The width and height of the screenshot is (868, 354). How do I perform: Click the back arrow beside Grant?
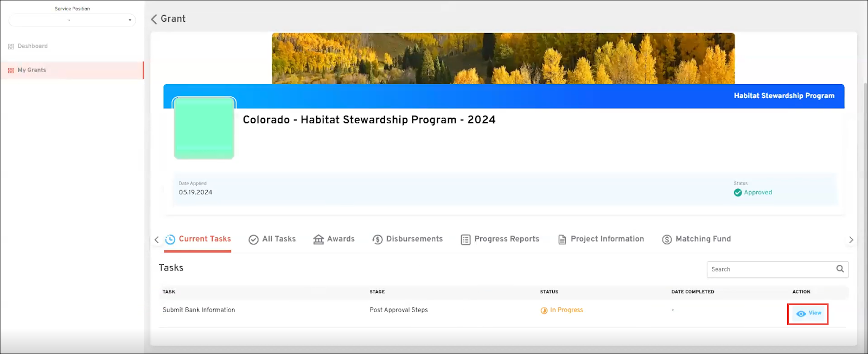point(154,19)
